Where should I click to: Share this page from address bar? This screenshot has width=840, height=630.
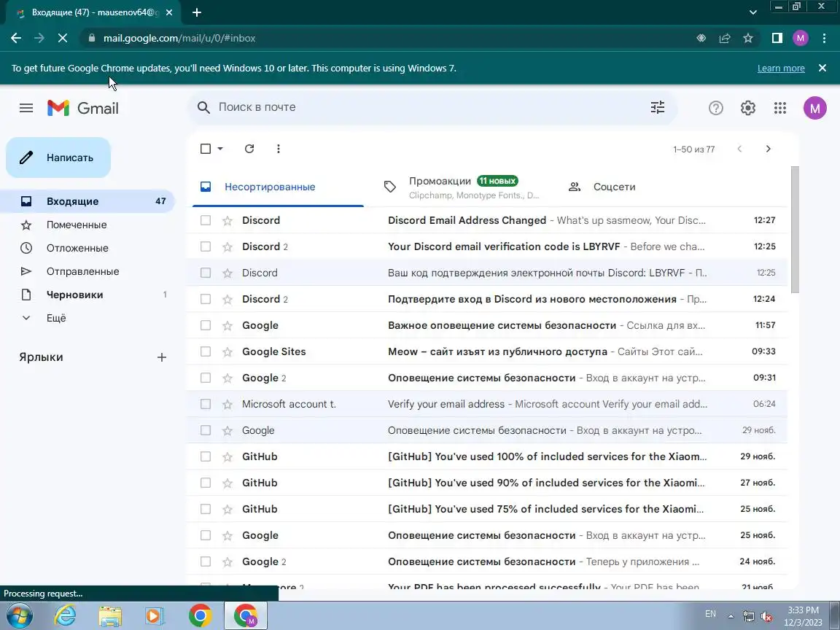click(725, 38)
